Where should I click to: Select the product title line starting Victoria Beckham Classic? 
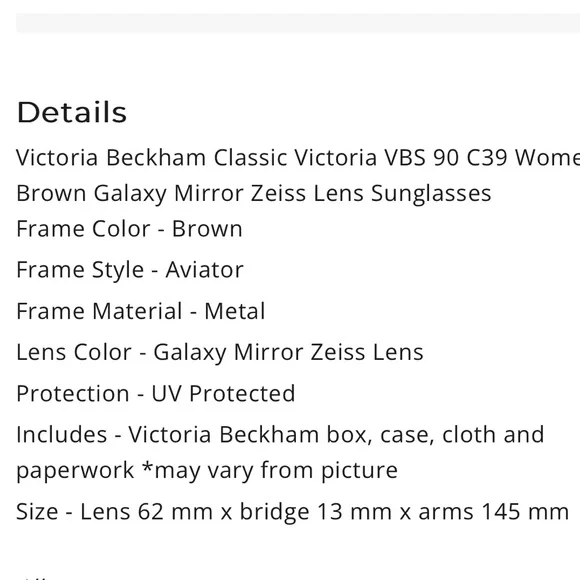tap(298, 158)
